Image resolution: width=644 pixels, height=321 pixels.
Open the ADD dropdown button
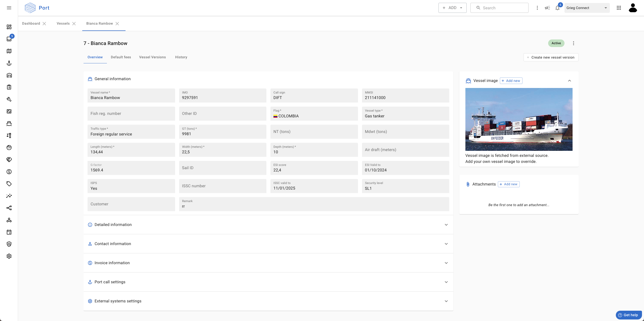pyautogui.click(x=452, y=8)
